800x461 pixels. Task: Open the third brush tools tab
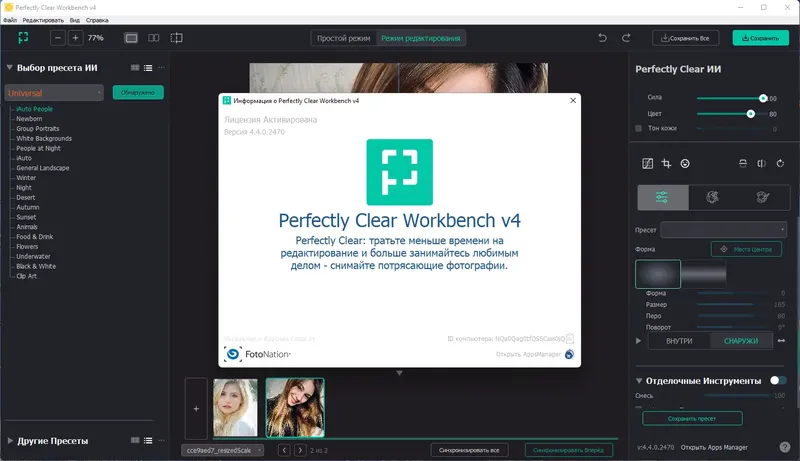coord(763,197)
